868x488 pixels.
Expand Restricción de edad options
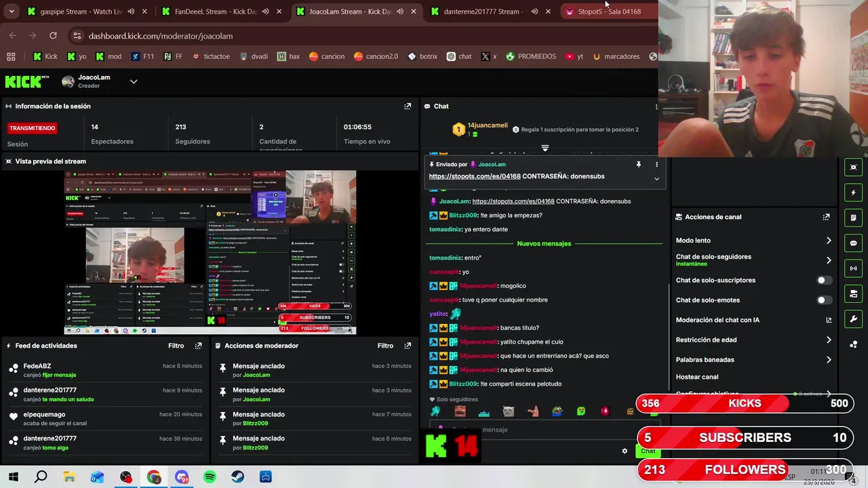click(828, 340)
